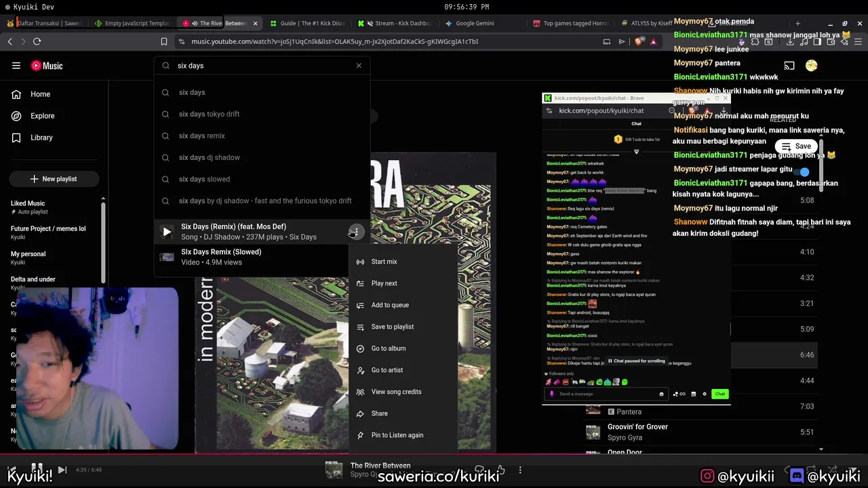Click the Brave Rewards triangle icon
This screenshot has width=868, height=488.
pos(653,41)
